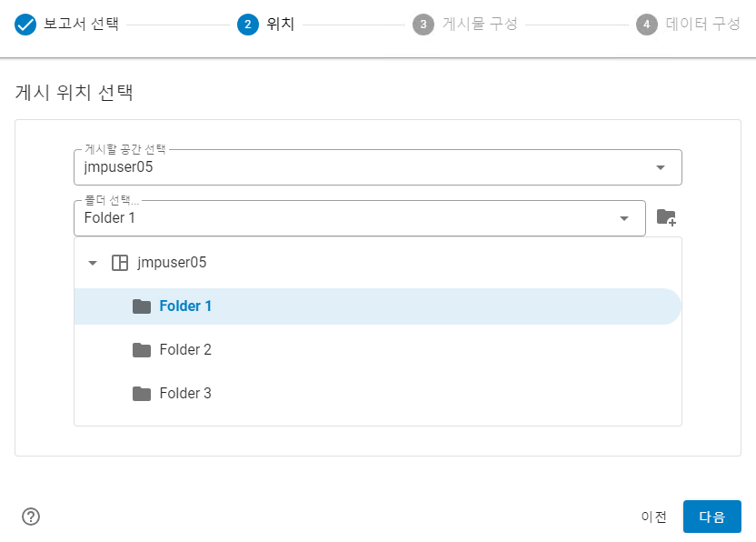Click the folder icon beside Folder 3
The width and height of the screenshot is (756, 542).
coord(142,393)
